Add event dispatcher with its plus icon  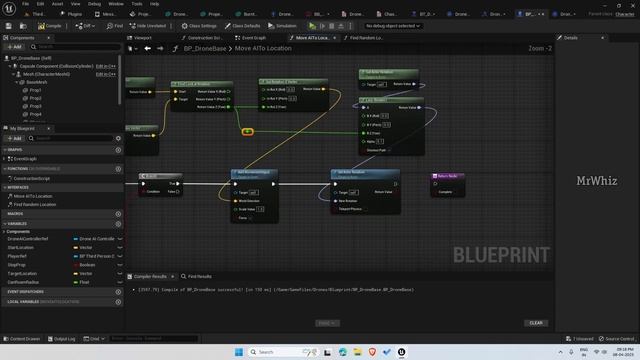(x=118, y=292)
